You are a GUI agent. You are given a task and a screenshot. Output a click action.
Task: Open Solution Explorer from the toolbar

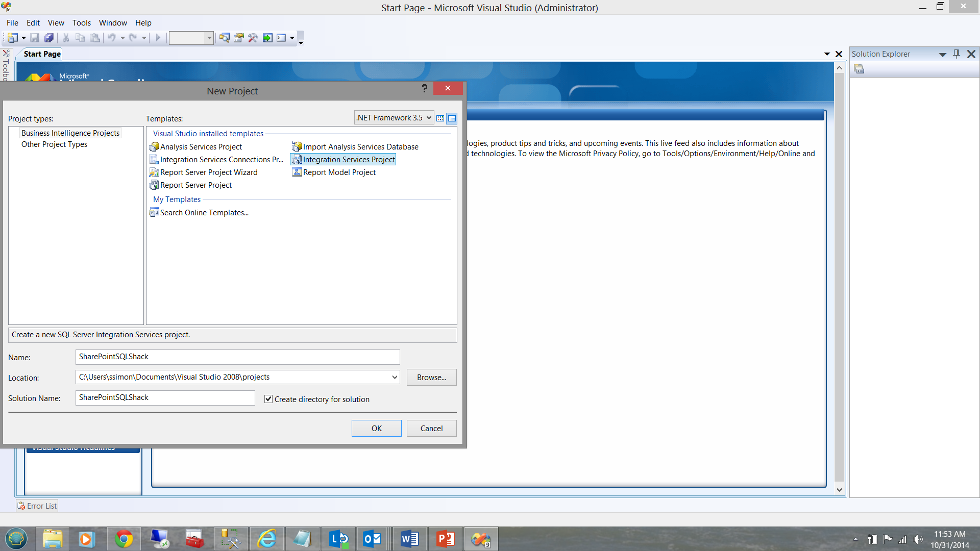click(224, 38)
